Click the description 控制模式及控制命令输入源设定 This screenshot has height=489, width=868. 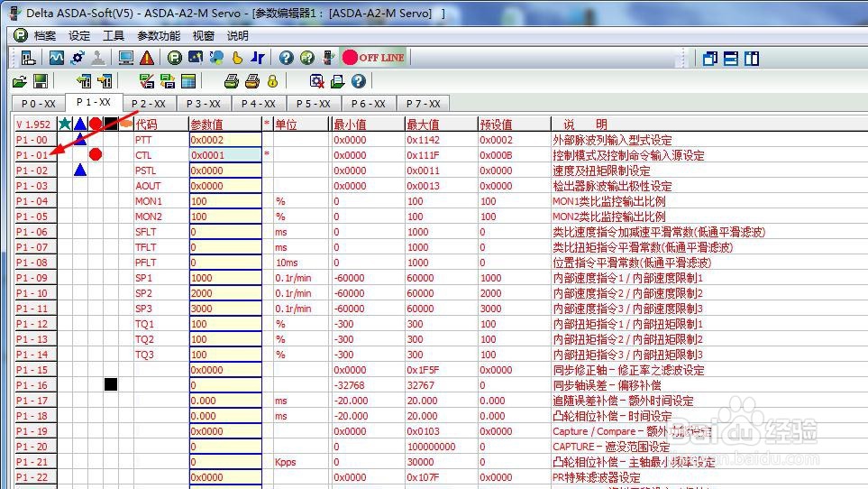click(x=628, y=155)
